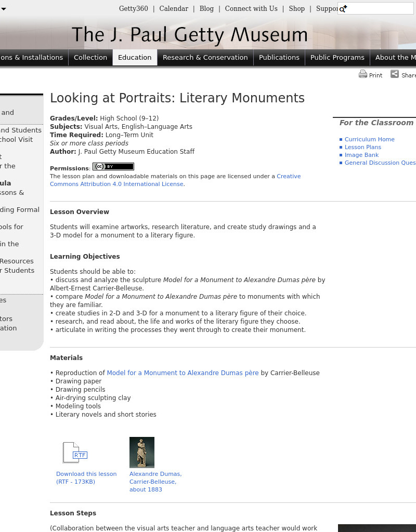The width and height of the screenshot is (416, 532).
Task: Open the Image Bank link
Action: 361,155
